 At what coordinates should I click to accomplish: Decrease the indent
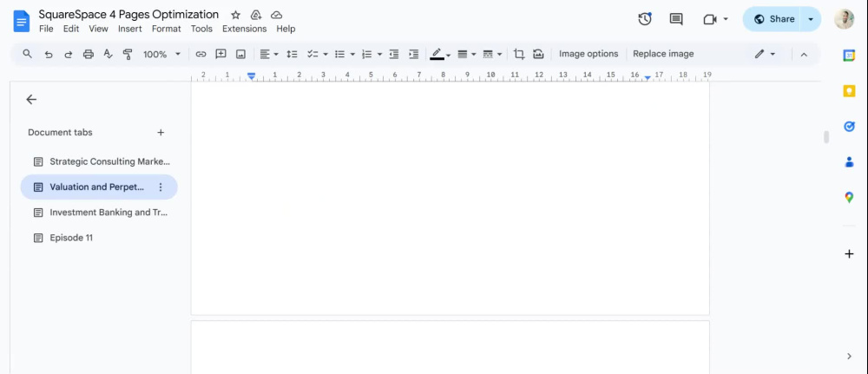coord(393,54)
